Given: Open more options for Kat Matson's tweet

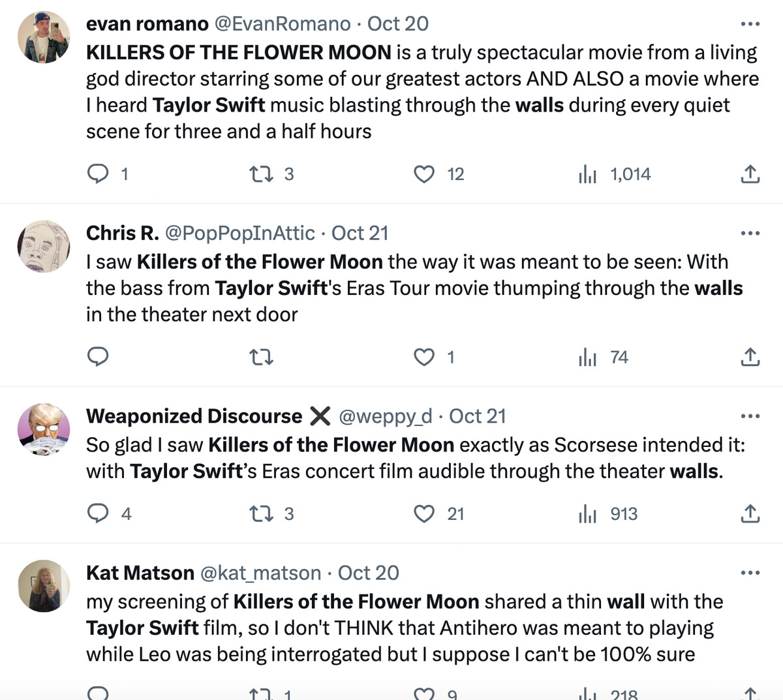Looking at the screenshot, I should [750, 573].
